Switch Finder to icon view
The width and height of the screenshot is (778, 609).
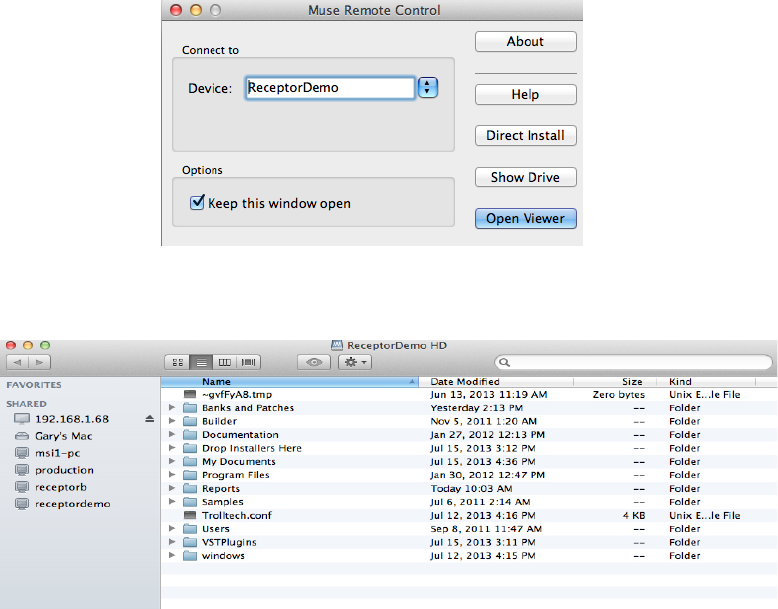[x=177, y=362]
